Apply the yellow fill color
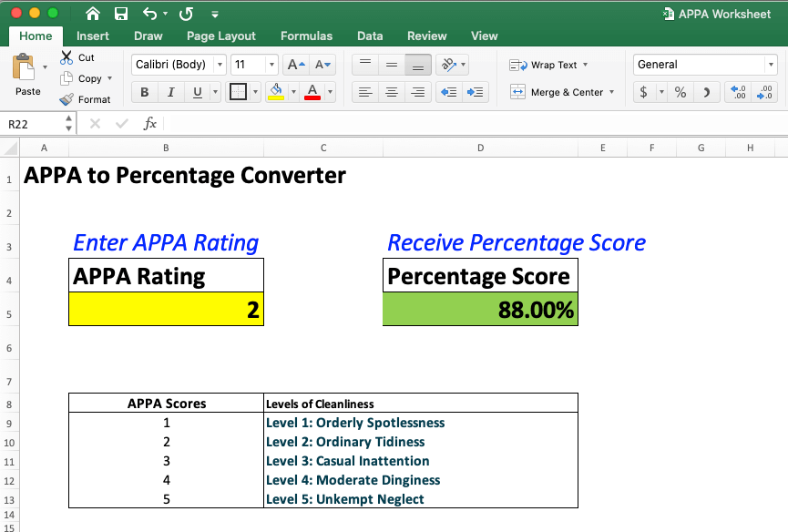 [x=276, y=92]
